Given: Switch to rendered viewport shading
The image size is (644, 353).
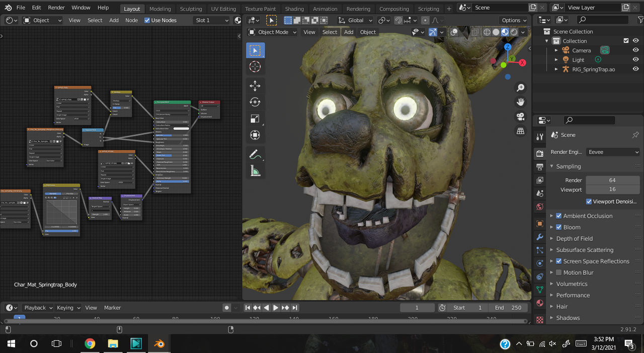Looking at the screenshot, I should (x=514, y=32).
